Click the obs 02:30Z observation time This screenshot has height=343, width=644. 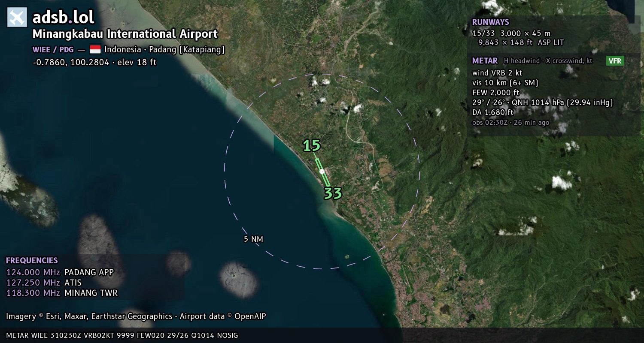[510, 123]
